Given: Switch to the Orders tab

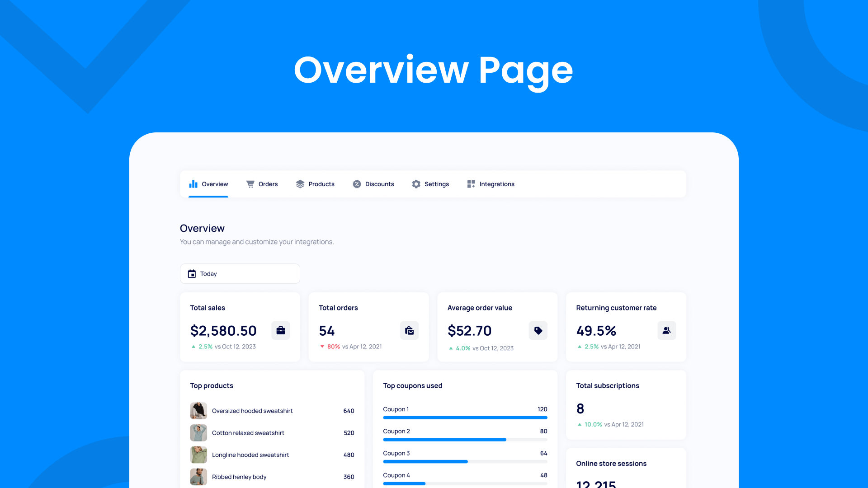Looking at the screenshot, I should (268, 184).
